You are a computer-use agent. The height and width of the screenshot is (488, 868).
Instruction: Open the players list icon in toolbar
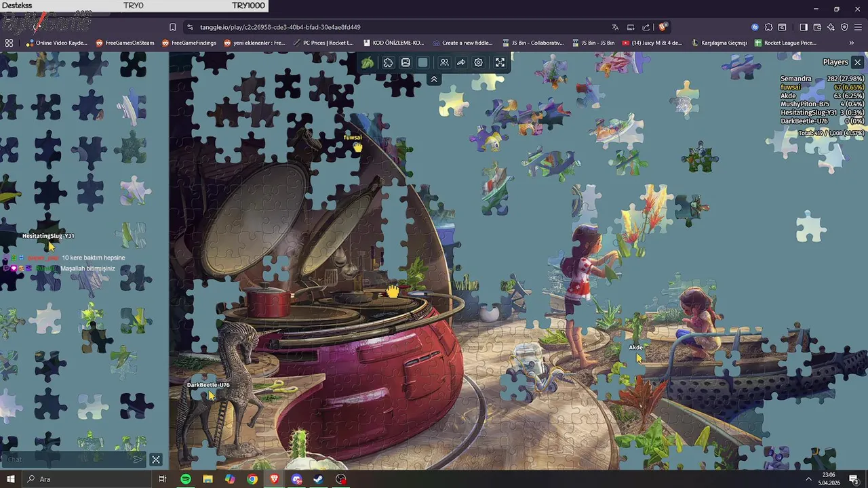click(444, 62)
